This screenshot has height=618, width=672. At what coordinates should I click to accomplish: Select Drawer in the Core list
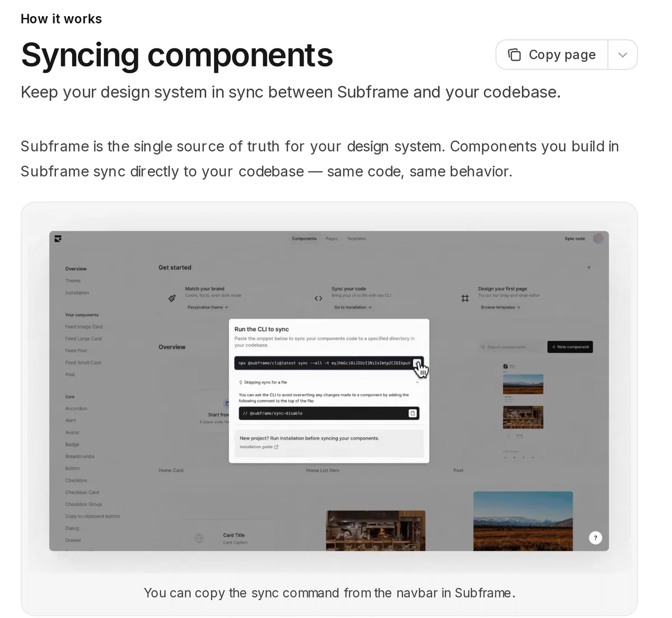(73, 540)
